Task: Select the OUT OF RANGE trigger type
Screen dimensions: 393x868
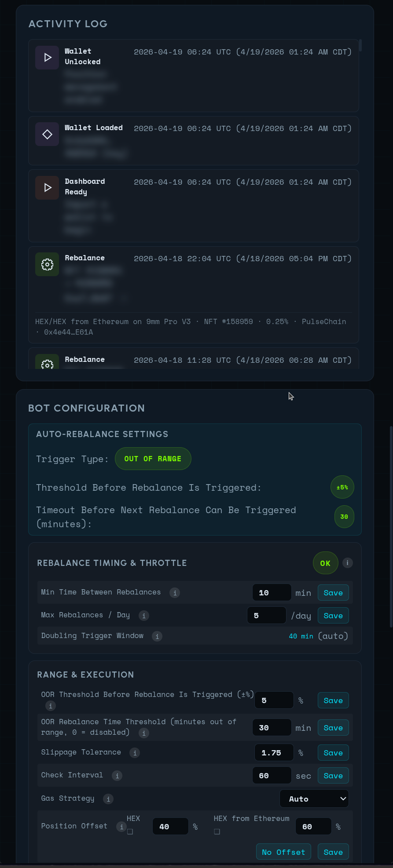Action: 153,459
